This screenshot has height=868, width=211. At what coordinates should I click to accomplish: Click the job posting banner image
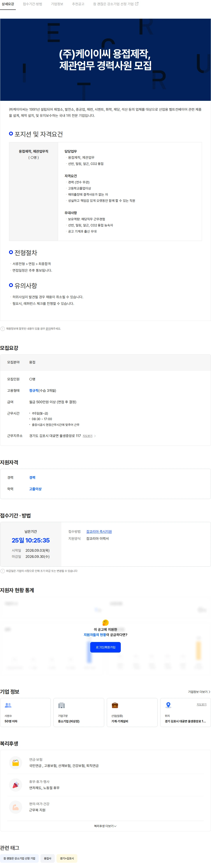(x=105, y=60)
